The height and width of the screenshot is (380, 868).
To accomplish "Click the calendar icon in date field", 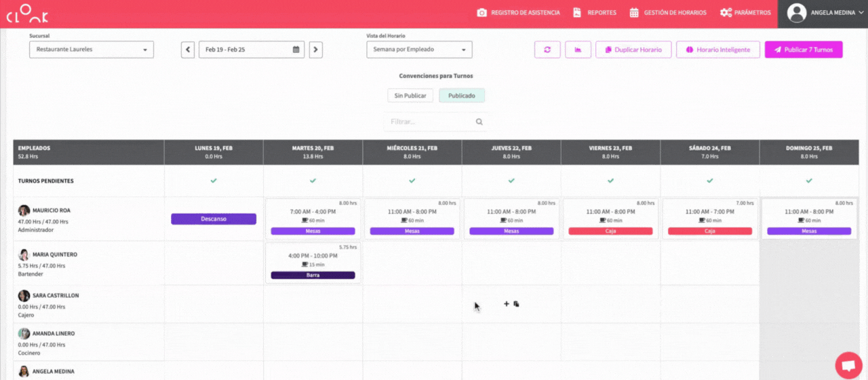I will (296, 50).
